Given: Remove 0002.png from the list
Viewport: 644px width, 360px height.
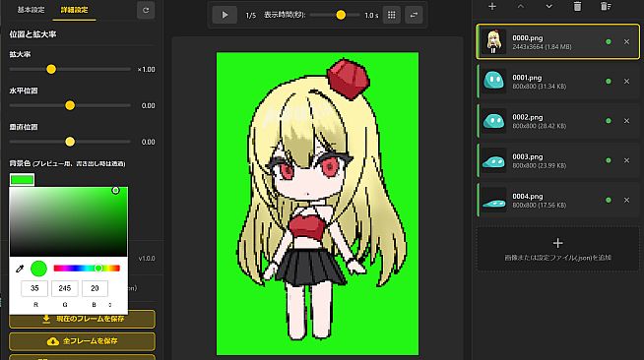Looking at the screenshot, I should pyautogui.click(x=626, y=121).
